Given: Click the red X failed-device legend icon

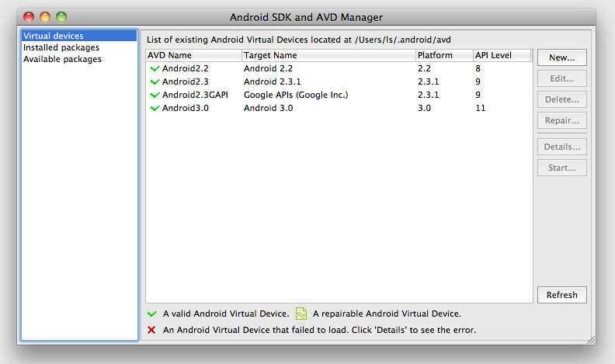Looking at the screenshot, I should click(152, 331).
